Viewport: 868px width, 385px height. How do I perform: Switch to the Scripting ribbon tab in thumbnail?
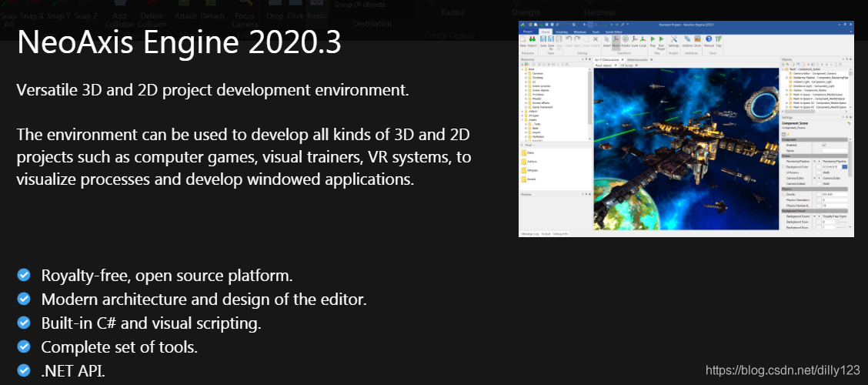point(562,32)
